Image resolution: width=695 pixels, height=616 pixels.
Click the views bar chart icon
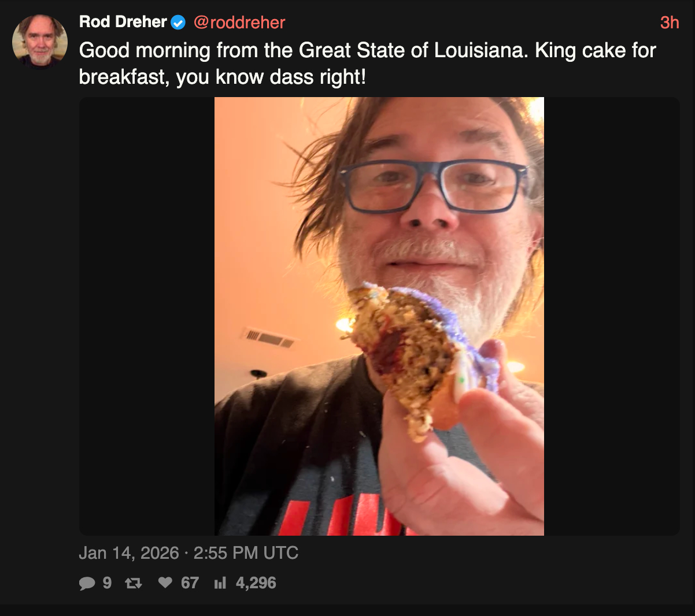pyautogui.click(x=220, y=583)
